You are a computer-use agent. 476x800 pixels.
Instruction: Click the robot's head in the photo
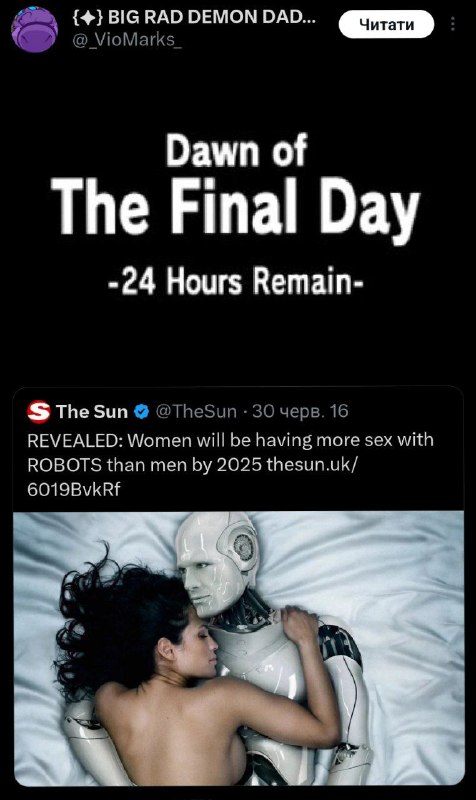point(217,561)
